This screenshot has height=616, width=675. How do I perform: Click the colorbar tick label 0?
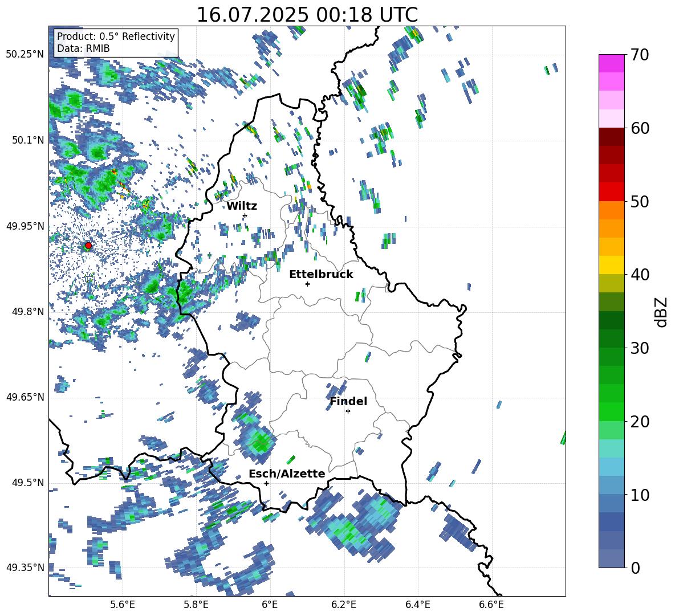coord(635,568)
